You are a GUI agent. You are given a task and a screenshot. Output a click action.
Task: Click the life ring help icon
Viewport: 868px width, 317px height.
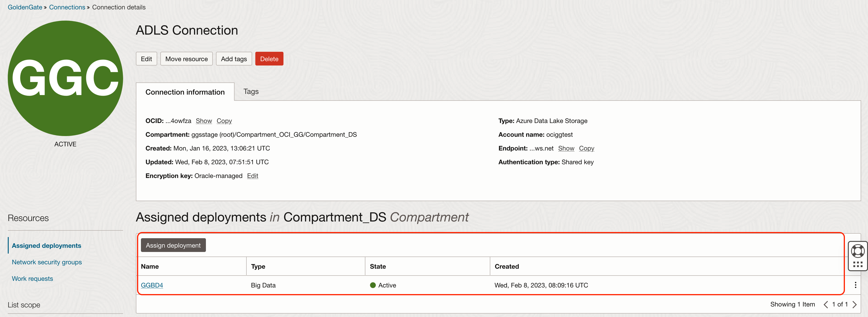(857, 251)
